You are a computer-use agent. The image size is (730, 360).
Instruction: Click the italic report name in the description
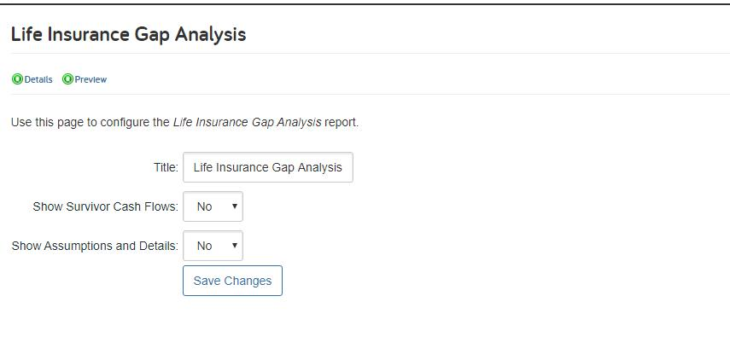247,122
